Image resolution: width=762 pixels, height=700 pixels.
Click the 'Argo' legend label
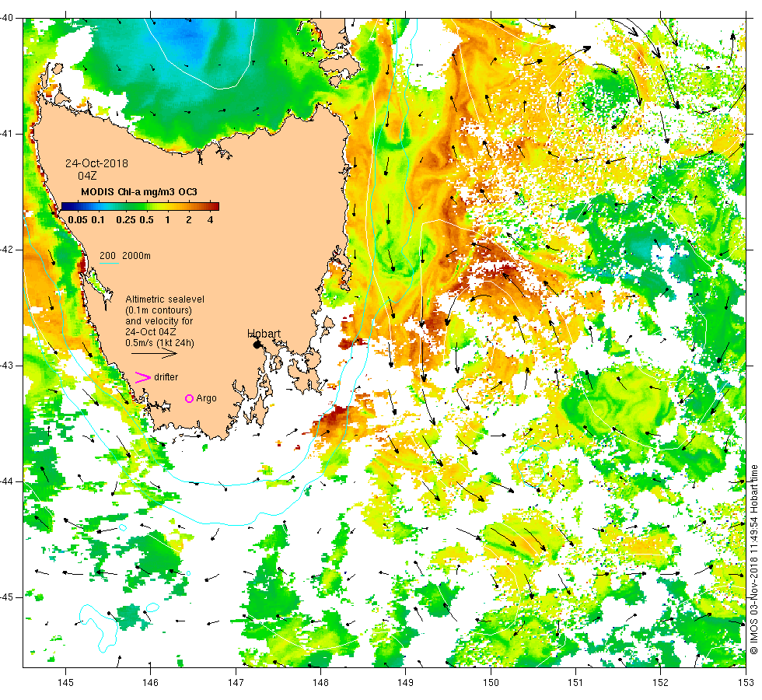[207, 398]
